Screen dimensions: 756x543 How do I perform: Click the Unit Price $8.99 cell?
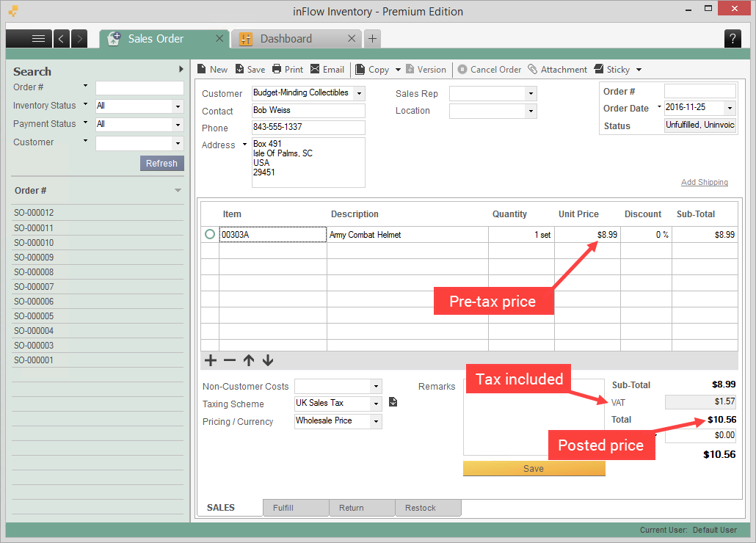click(587, 235)
